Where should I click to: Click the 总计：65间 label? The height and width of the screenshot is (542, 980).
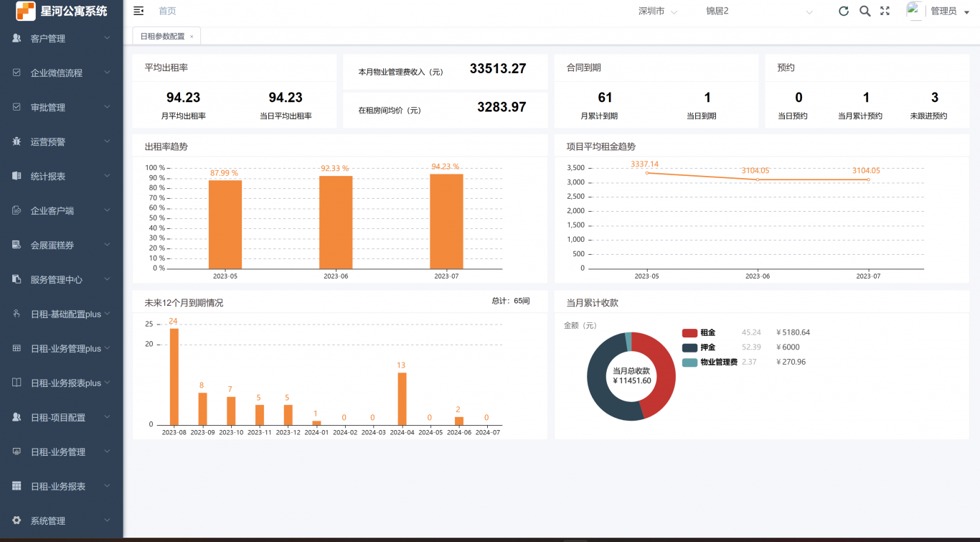511,301
